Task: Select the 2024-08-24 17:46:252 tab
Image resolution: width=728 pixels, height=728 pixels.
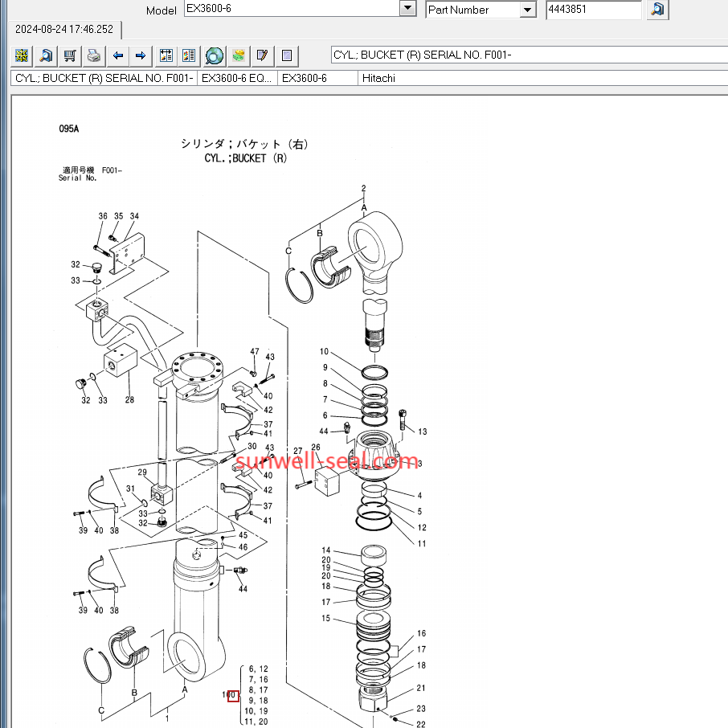Action: coord(64,30)
